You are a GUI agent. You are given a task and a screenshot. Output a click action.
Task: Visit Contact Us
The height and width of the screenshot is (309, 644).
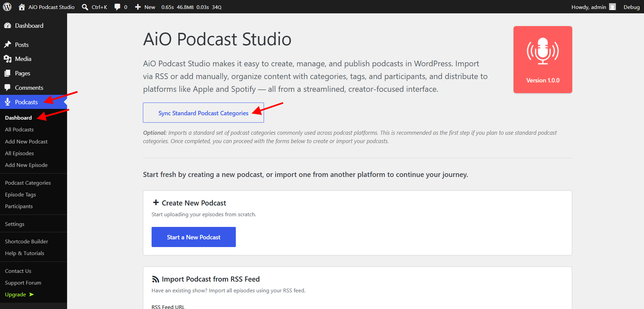18,271
